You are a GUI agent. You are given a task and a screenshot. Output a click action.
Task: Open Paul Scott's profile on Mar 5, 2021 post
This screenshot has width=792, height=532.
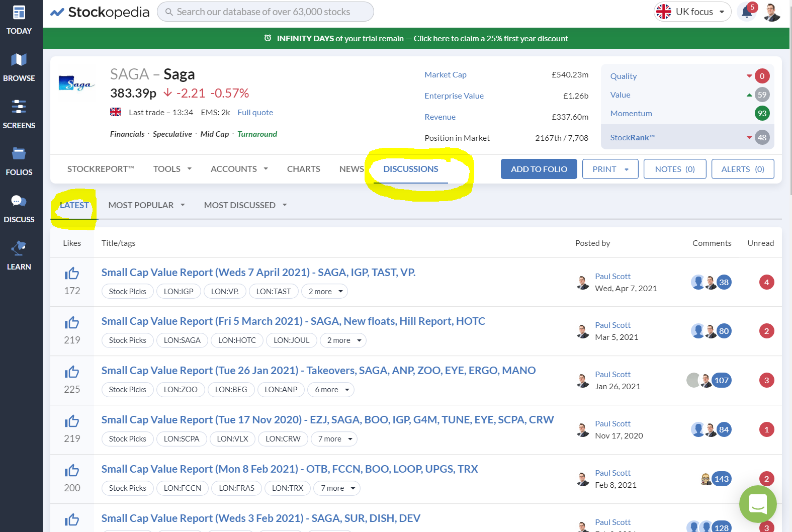point(612,325)
